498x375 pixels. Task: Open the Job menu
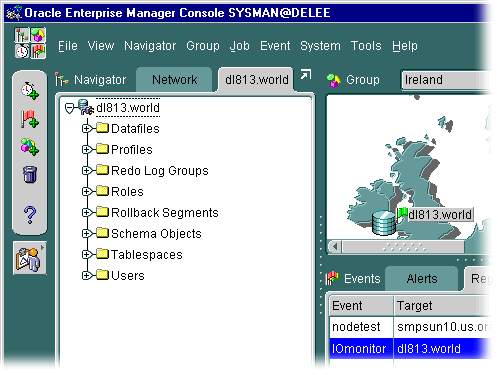239,46
